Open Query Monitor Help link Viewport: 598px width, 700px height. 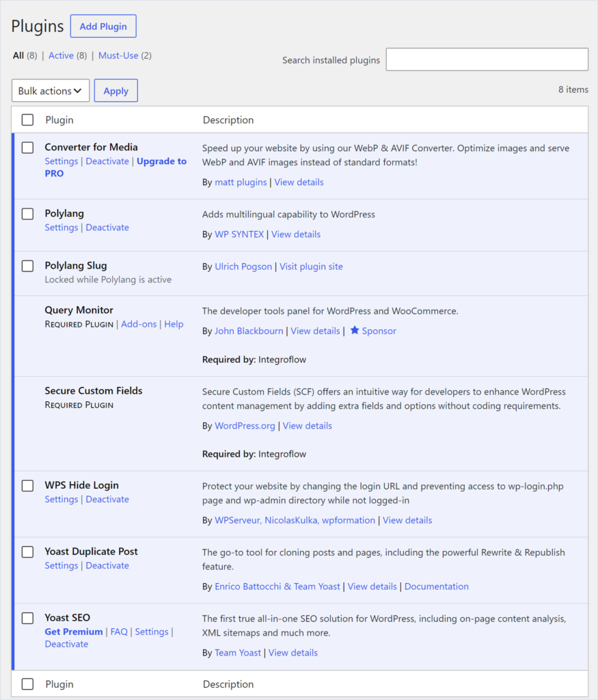pos(174,324)
